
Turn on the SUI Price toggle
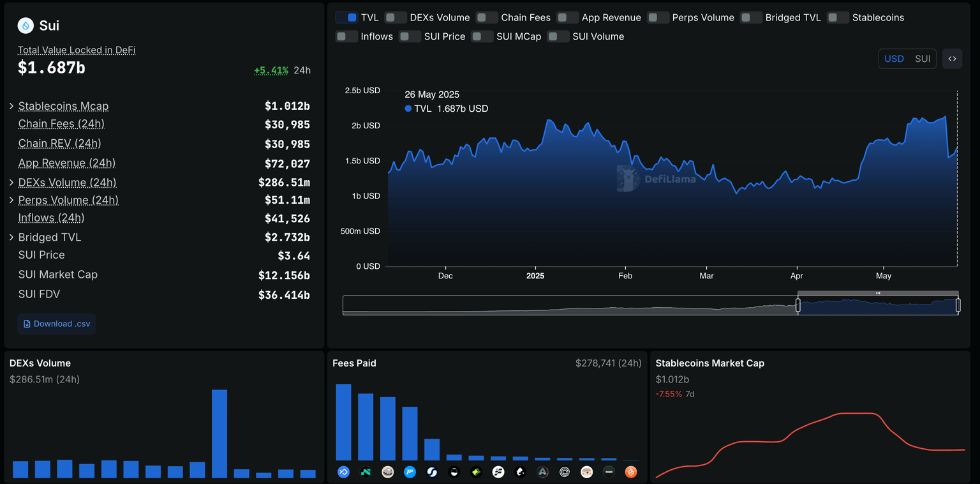coord(410,36)
